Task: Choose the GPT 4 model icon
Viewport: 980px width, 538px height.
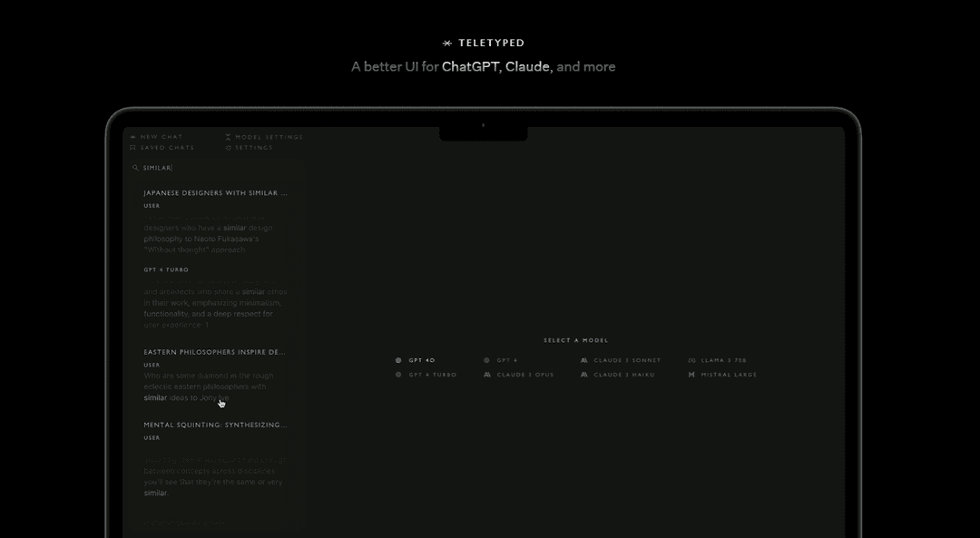Action: [x=486, y=360]
